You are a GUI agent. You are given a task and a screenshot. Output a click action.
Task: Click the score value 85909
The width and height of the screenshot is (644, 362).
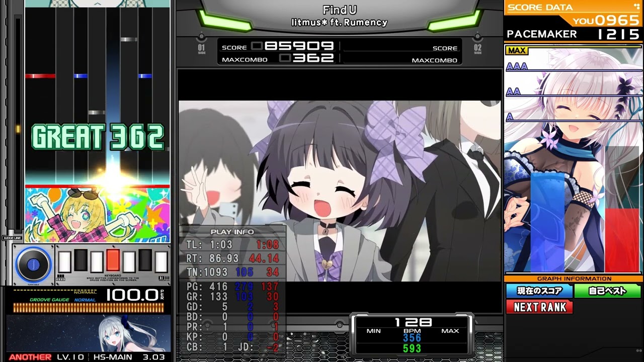click(x=299, y=46)
